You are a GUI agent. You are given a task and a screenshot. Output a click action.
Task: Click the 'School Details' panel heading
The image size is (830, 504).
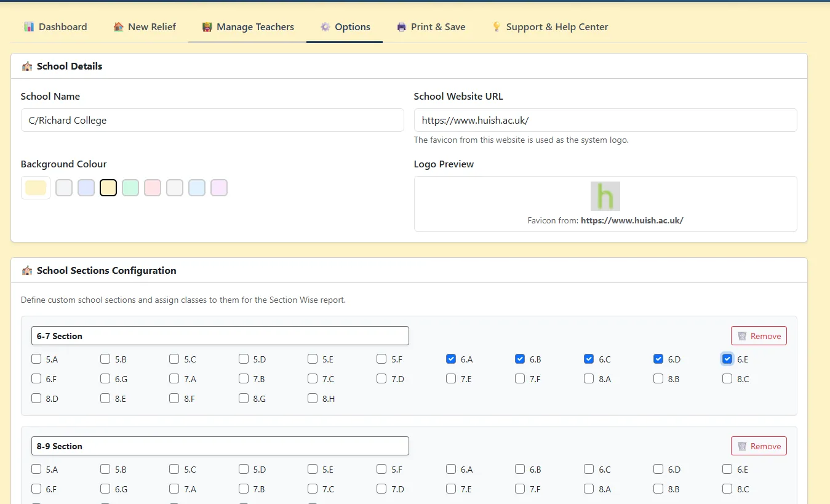coord(70,66)
